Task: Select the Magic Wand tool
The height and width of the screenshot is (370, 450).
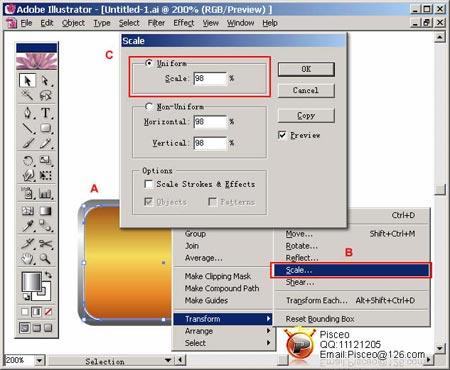Action: click(28, 96)
